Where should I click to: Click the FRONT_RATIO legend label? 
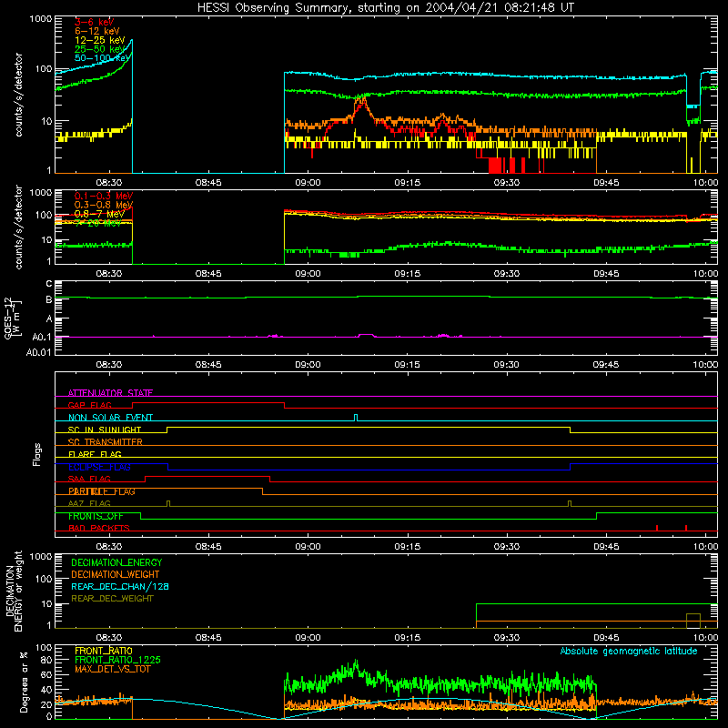pyautogui.click(x=104, y=651)
